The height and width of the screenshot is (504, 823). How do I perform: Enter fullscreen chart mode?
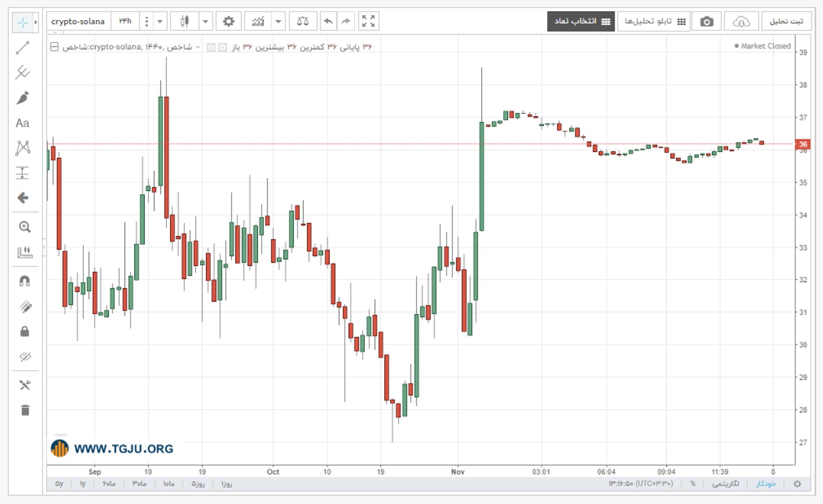369,21
